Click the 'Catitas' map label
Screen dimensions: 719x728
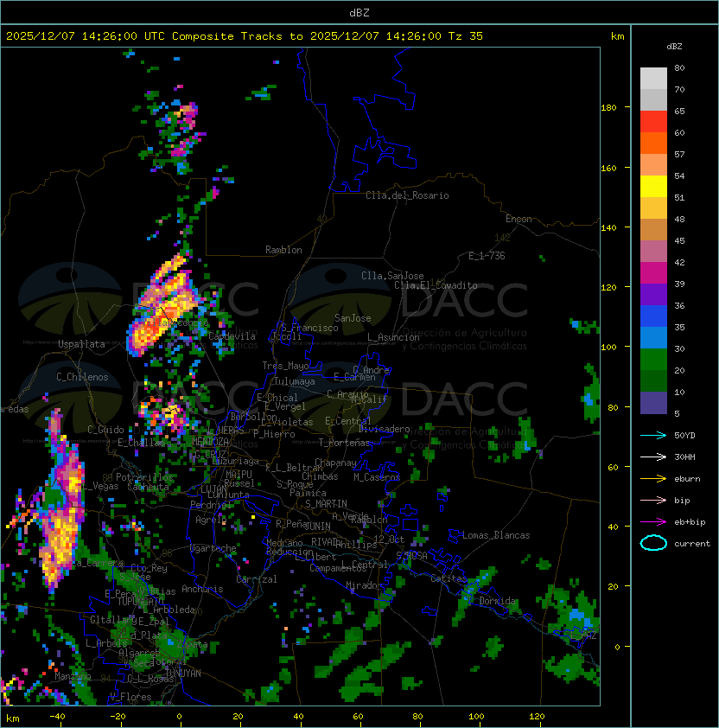(449, 578)
